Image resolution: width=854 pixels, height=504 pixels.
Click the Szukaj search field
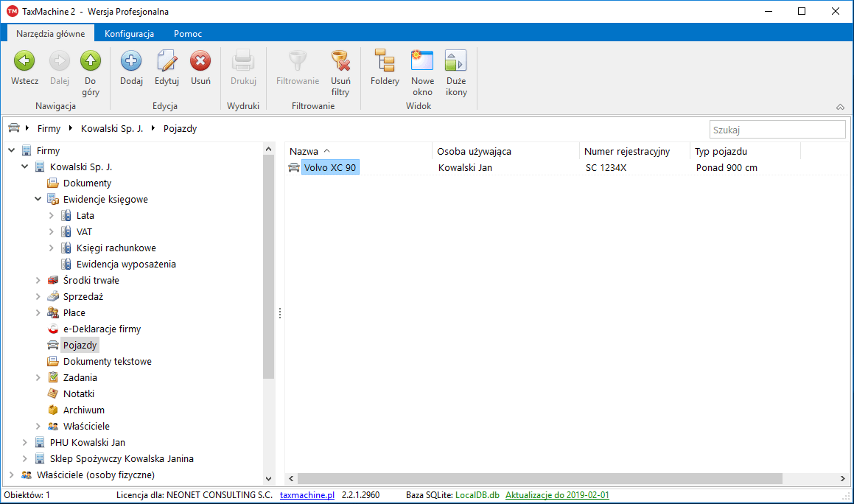coord(777,130)
